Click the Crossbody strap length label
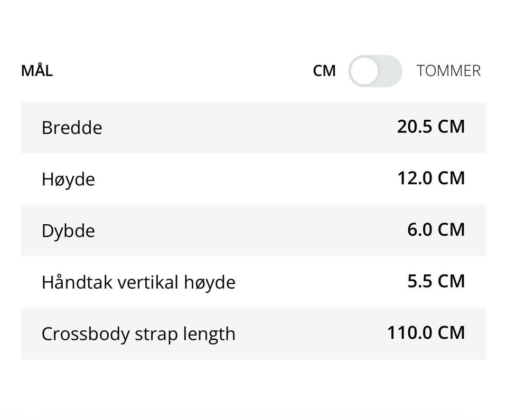 click(x=138, y=334)
